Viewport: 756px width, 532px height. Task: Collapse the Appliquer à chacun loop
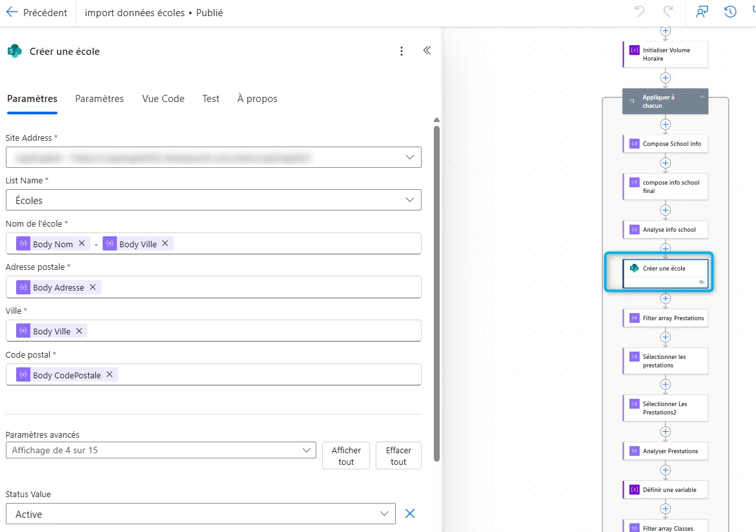[702, 97]
